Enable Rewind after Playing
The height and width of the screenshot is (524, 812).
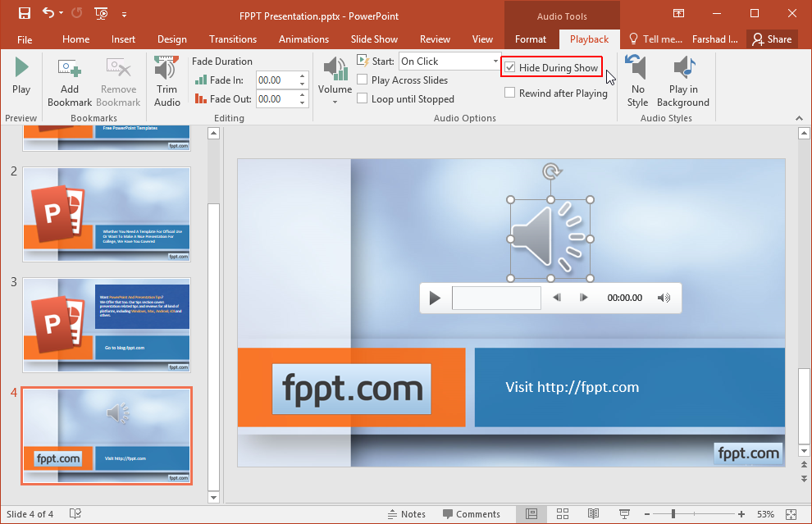click(510, 93)
